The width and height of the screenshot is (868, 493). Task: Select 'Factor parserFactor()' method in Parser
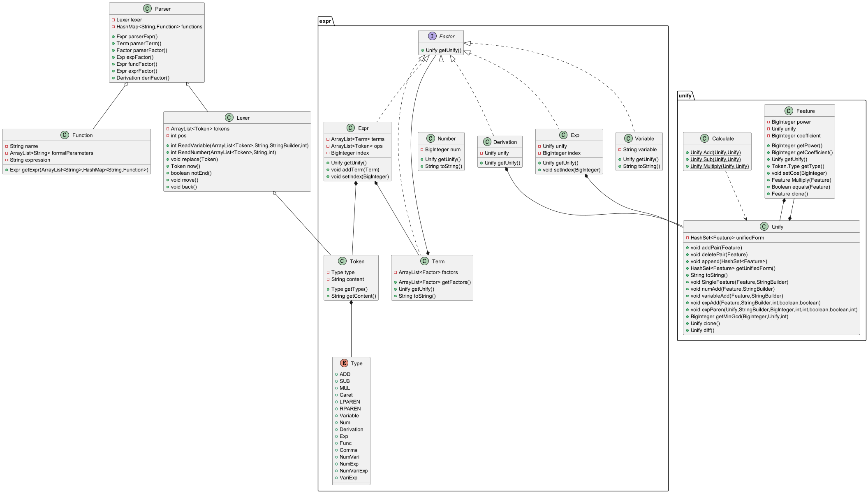pyautogui.click(x=142, y=51)
